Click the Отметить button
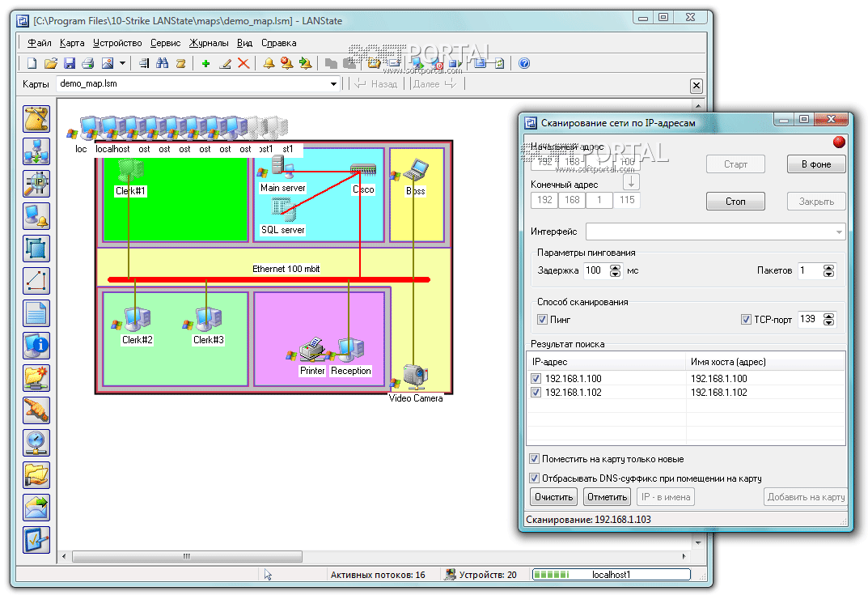Image resolution: width=868 pixels, height=595 pixels. click(x=608, y=497)
